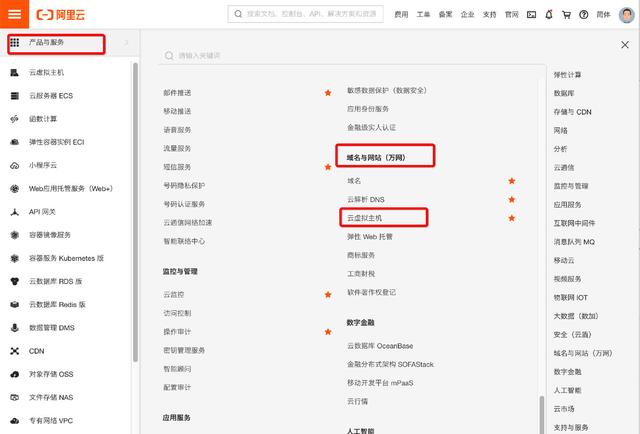Jump to 安全（云盾） in the category index
The image size is (640, 434).
click(x=573, y=335)
